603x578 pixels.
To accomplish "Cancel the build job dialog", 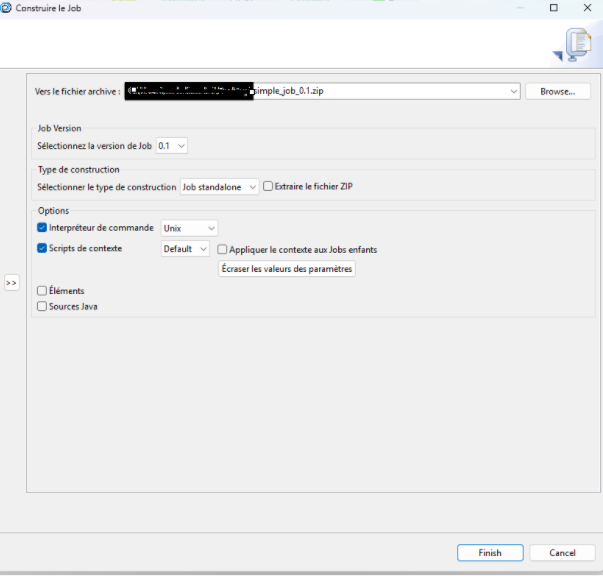I will click(x=562, y=553).
